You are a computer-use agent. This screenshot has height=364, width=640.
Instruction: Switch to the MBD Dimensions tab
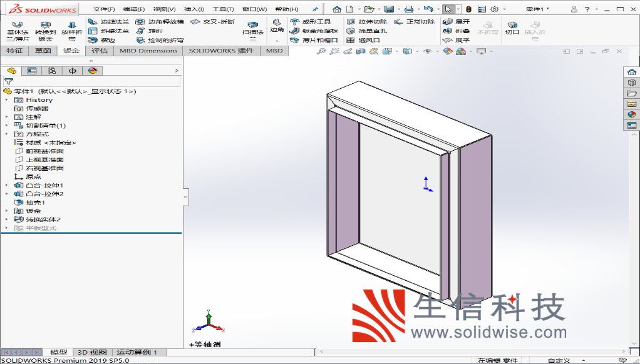[x=148, y=51]
